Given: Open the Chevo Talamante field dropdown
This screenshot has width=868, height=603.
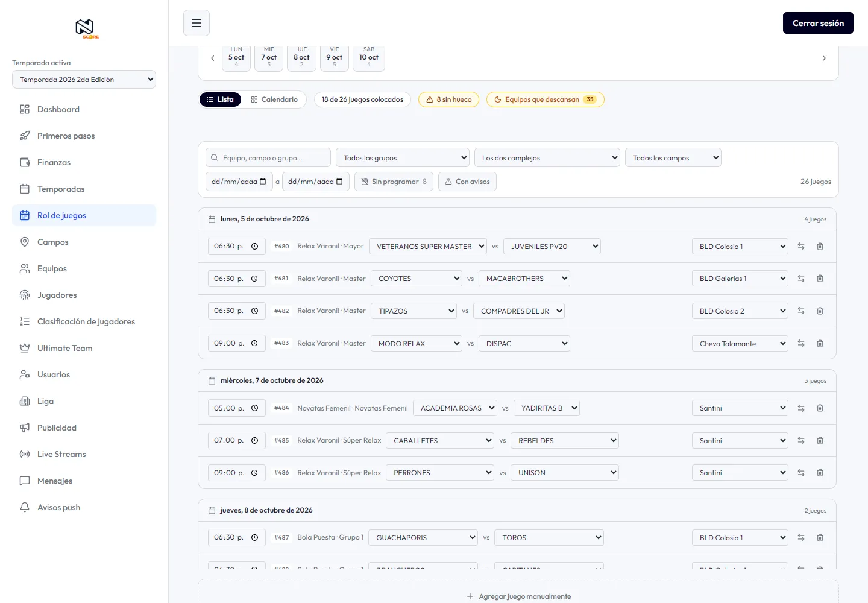Looking at the screenshot, I should pos(740,343).
